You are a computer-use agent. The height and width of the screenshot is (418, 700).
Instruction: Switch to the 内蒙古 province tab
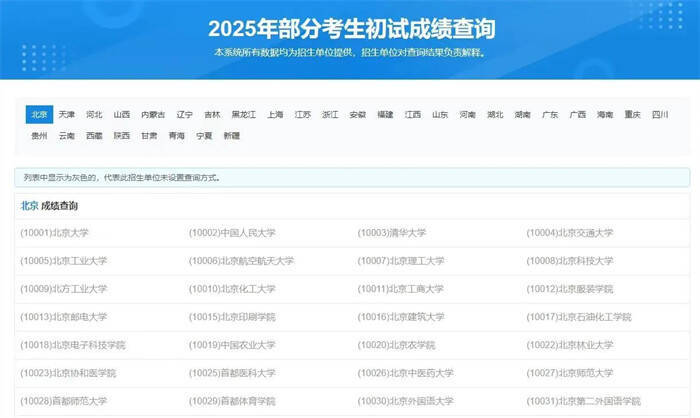click(153, 115)
